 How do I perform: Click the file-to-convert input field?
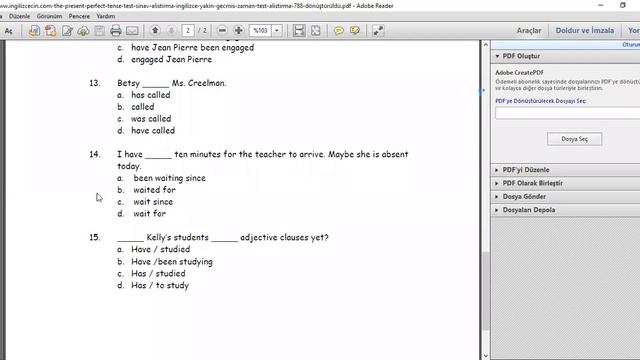tap(567, 113)
